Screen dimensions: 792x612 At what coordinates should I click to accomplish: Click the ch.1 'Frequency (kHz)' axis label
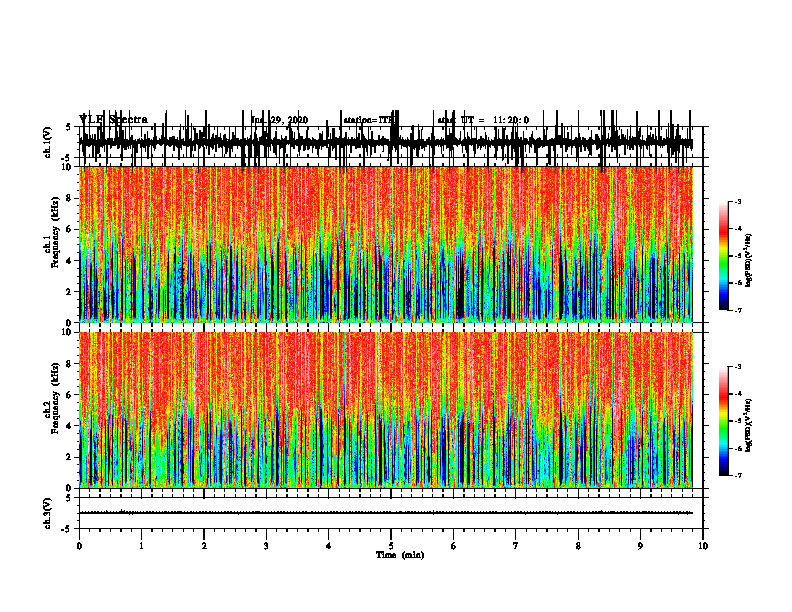(x=55, y=234)
